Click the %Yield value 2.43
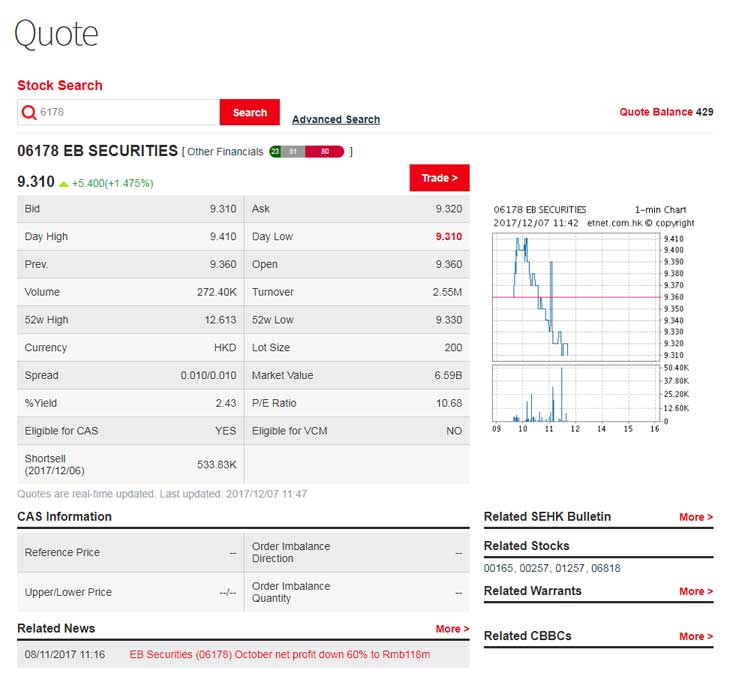Screen dimensions: 730x674 (x=226, y=404)
